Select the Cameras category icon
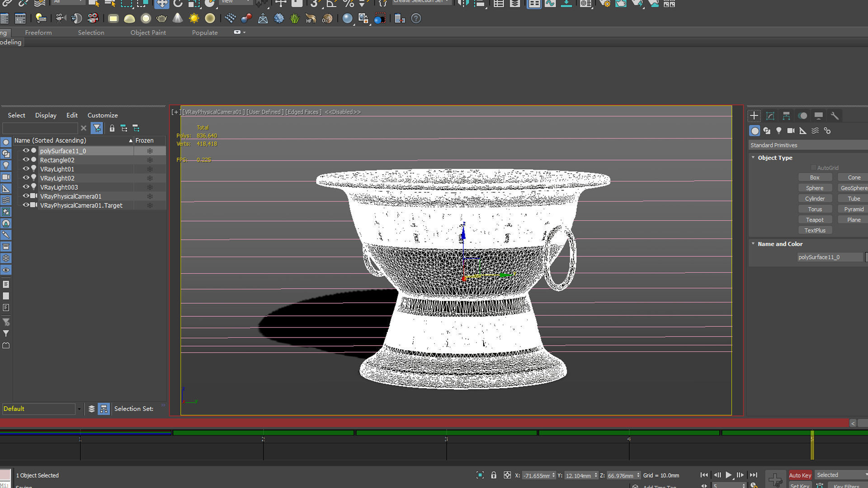Screen dimensions: 868x488 pos(791,131)
